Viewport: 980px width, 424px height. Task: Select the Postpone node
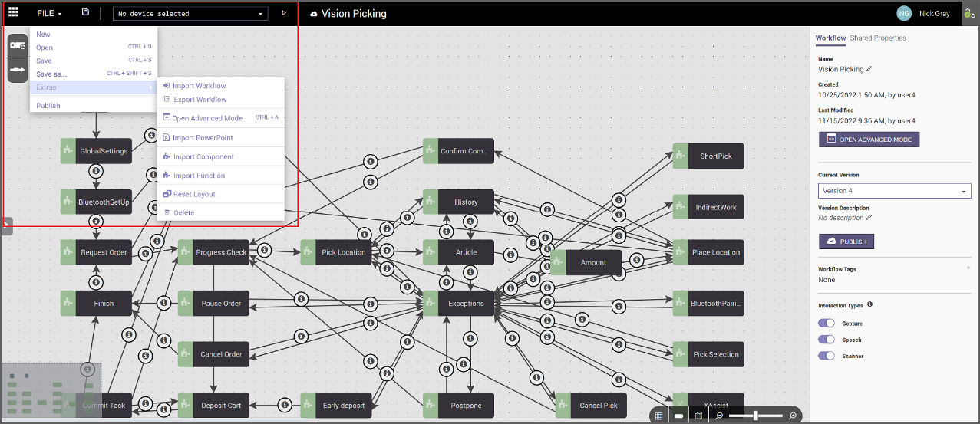(458, 405)
